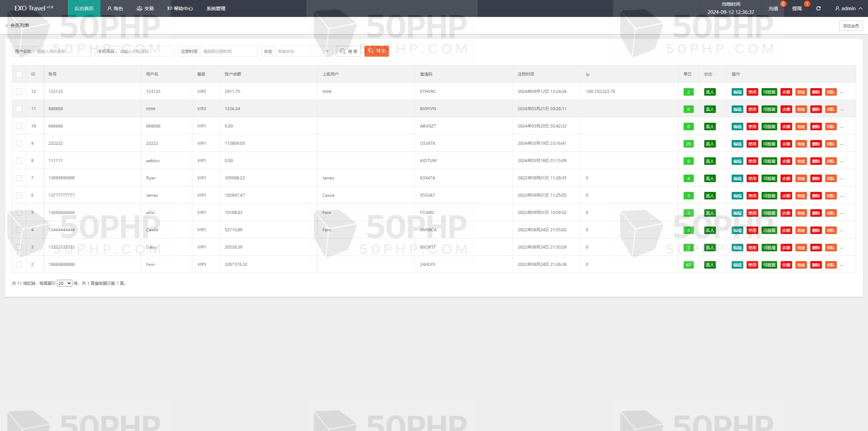
Task: Click the 提现 notification badge item
Action: point(797,8)
